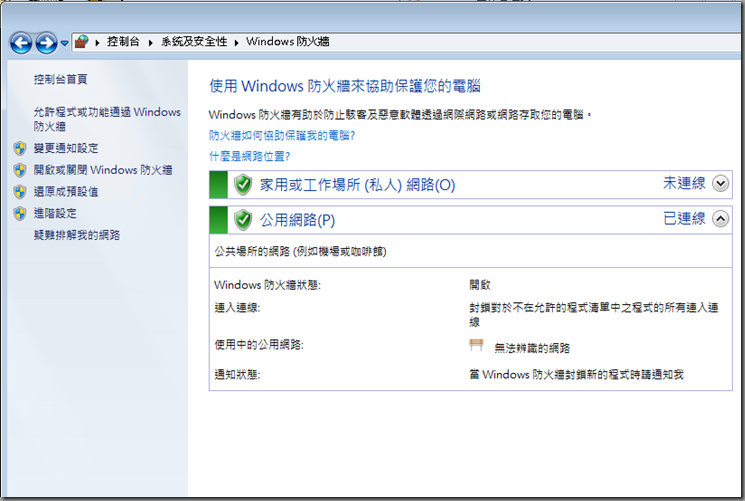Open 防火牆如何協助保護我的電腦? help link
745x501 pixels.
click(x=282, y=135)
